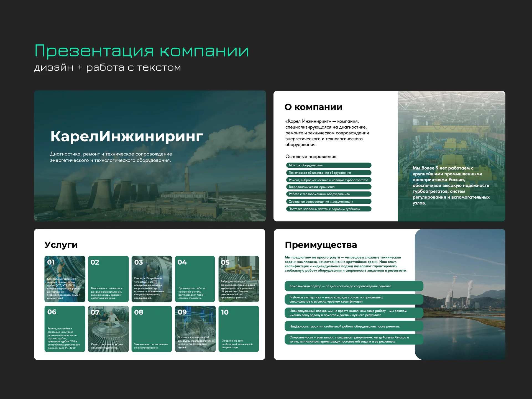Click the 'Презентация компании' heading

142,51
